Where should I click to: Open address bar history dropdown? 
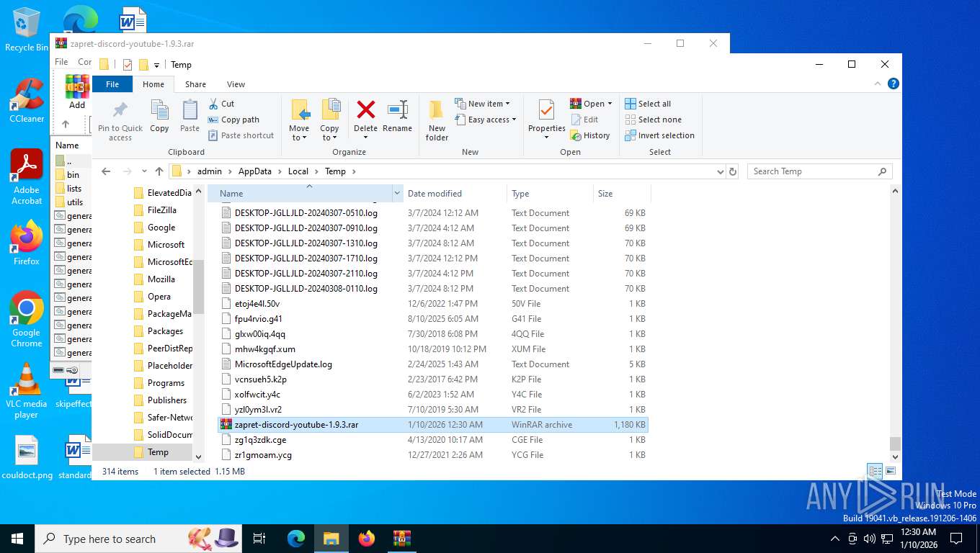(720, 171)
